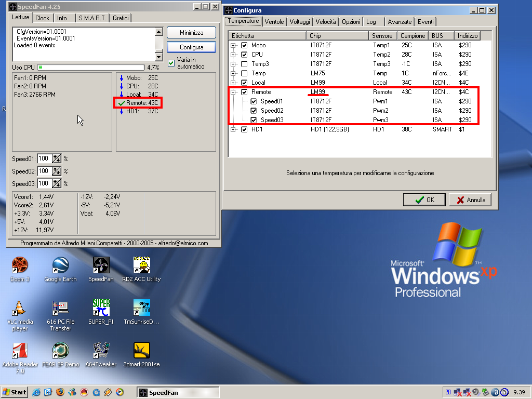Uncheck the Speed01 checkbox under Remote
The image size is (532, 399).
[254, 101]
